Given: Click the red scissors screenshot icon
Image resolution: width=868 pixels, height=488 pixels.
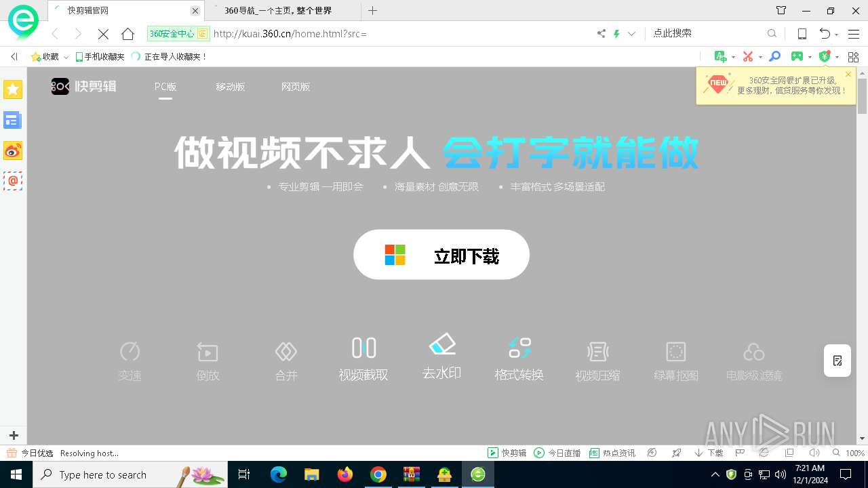Looking at the screenshot, I should (x=748, y=56).
